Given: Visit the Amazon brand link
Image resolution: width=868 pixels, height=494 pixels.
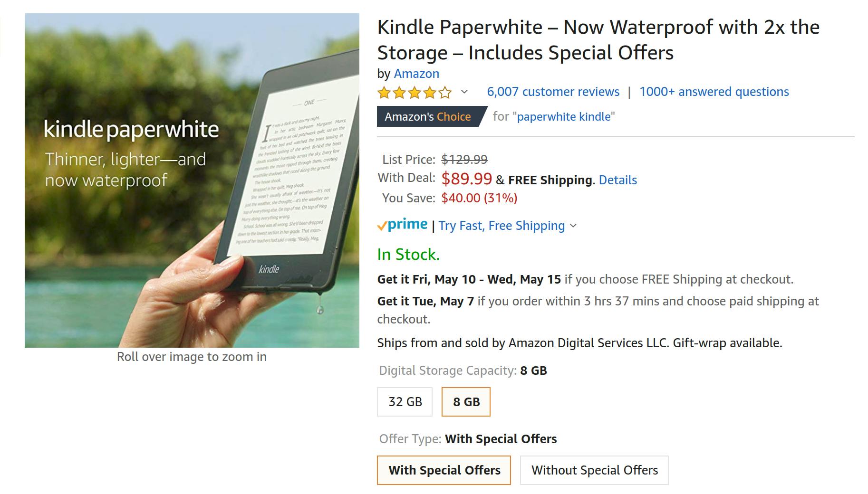Looking at the screenshot, I should [416, 74].
